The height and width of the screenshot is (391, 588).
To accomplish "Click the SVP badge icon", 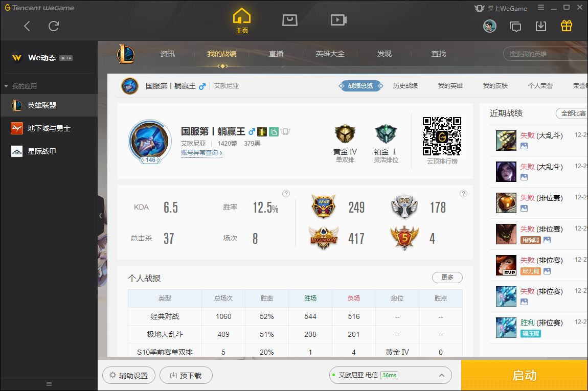I will coord(404,207).
